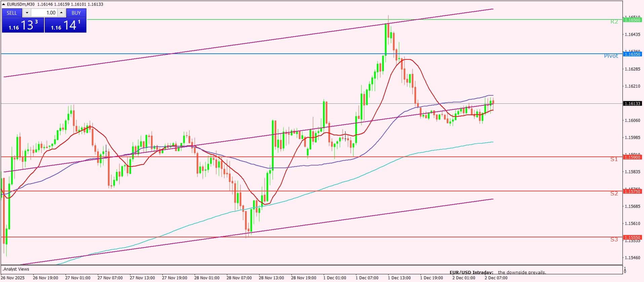The height and width of the screenshot is (282, 644).
Task: Select the red S2 price tag 1.15750
Action: pyautogui.click(x=632, y=191)
